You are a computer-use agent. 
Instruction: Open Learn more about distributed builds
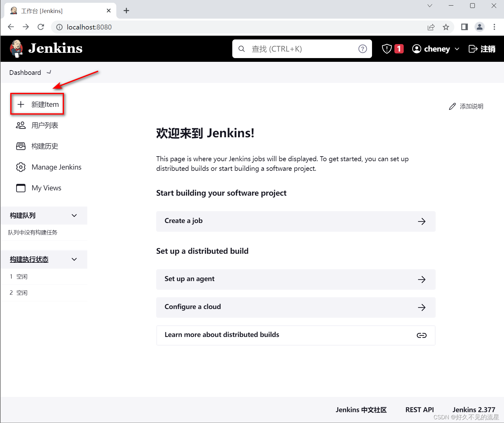point(296,335)
